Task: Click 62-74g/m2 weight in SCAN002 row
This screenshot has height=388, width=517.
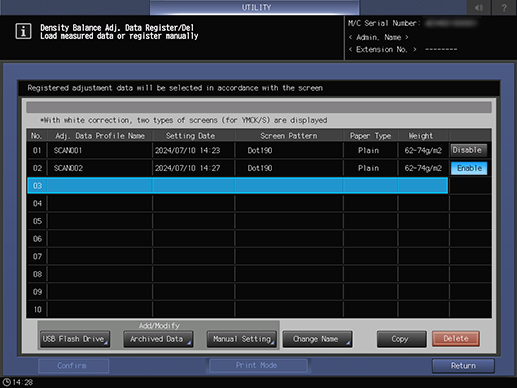Action: coord(423,168)
